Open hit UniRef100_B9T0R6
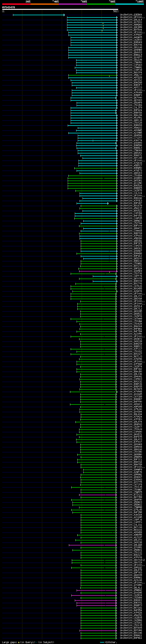 click(131, 630)
